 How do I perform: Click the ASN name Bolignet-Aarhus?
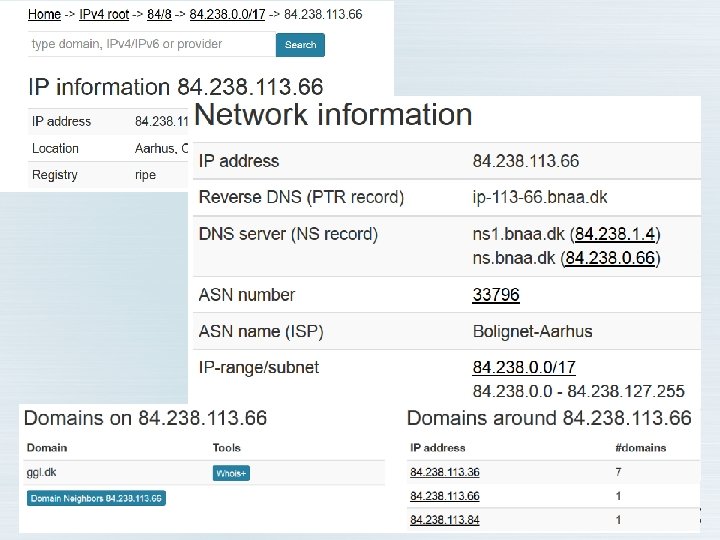pos(533,331)
